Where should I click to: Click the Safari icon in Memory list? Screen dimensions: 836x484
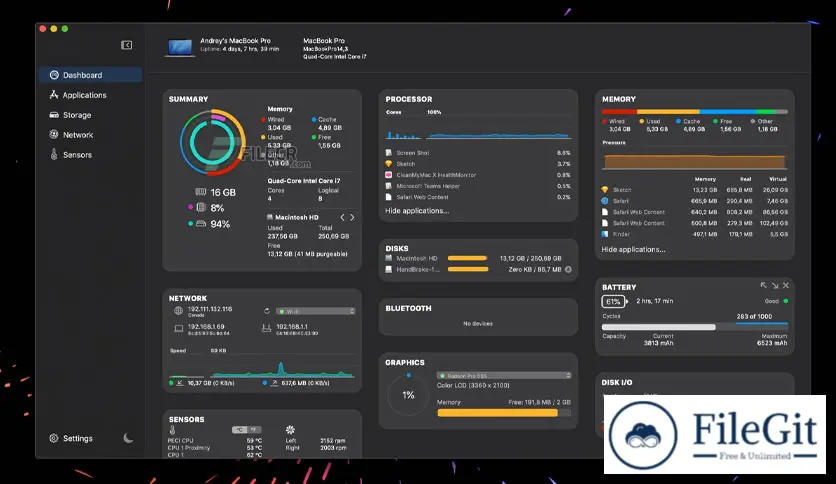605,201
